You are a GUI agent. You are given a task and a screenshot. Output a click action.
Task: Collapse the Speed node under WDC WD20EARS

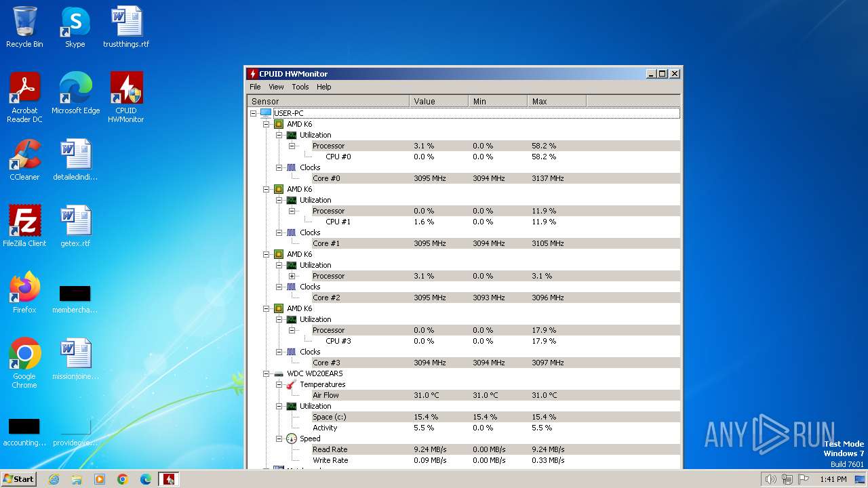click(279, 439)
